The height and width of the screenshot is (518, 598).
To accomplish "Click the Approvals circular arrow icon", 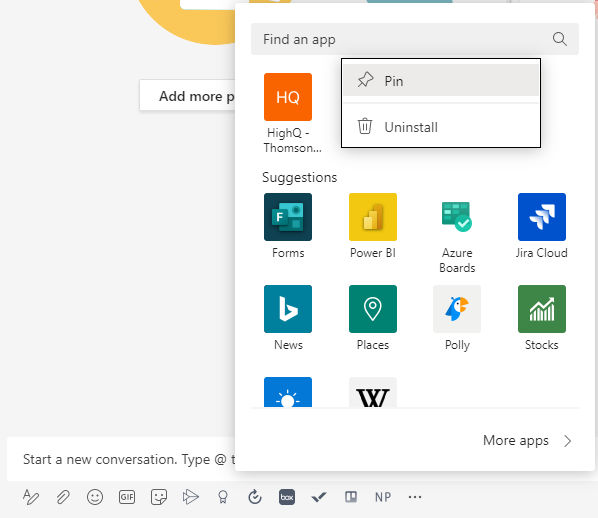I will 255,497.
